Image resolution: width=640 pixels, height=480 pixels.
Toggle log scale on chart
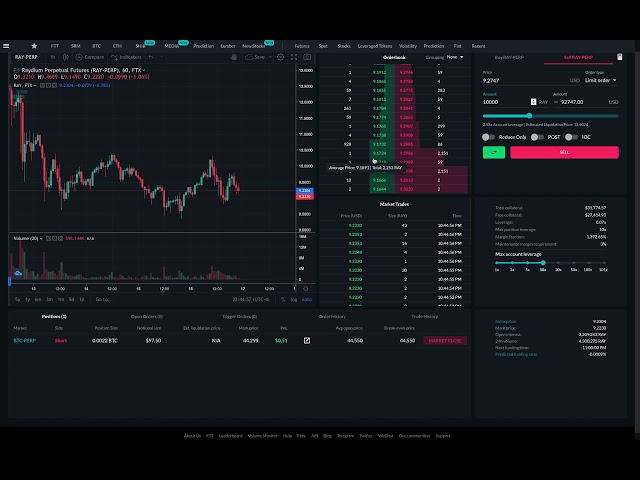point(294,300)
